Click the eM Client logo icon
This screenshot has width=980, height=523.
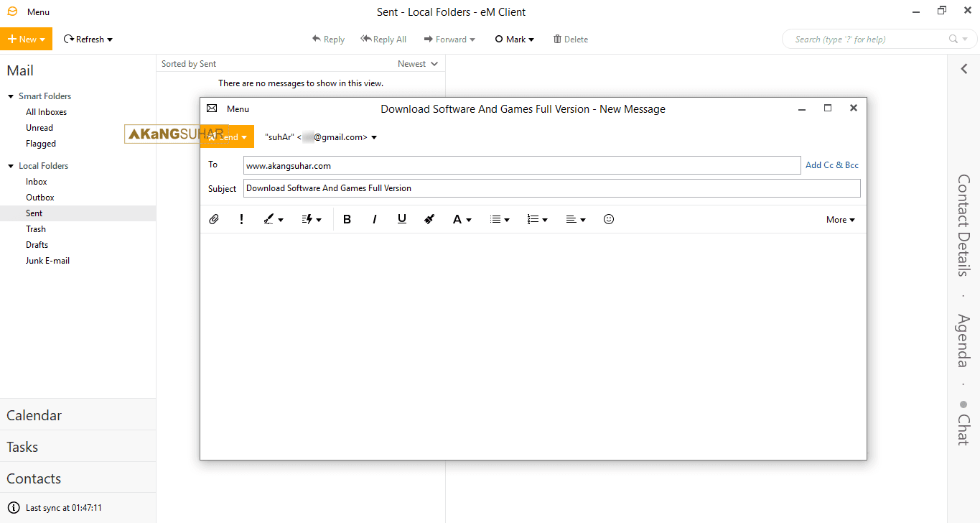coord(12,11)
